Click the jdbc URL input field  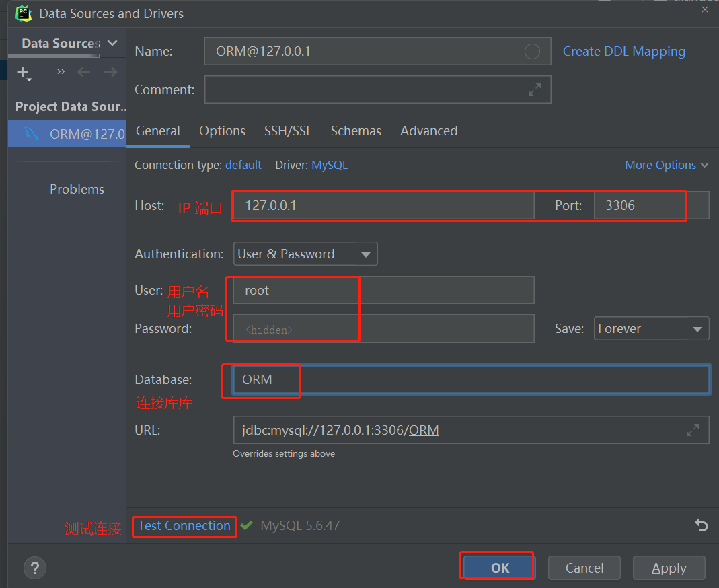coord(471,430)
